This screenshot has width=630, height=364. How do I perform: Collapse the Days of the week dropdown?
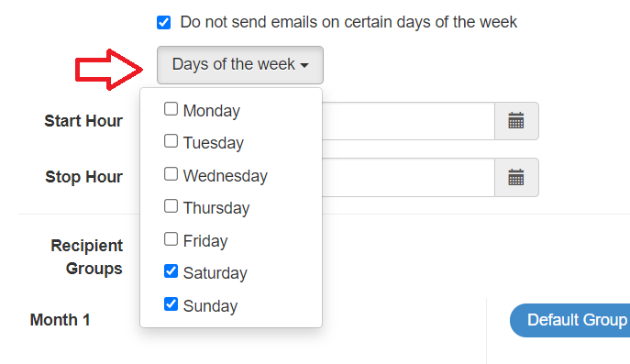coord(240,65)
